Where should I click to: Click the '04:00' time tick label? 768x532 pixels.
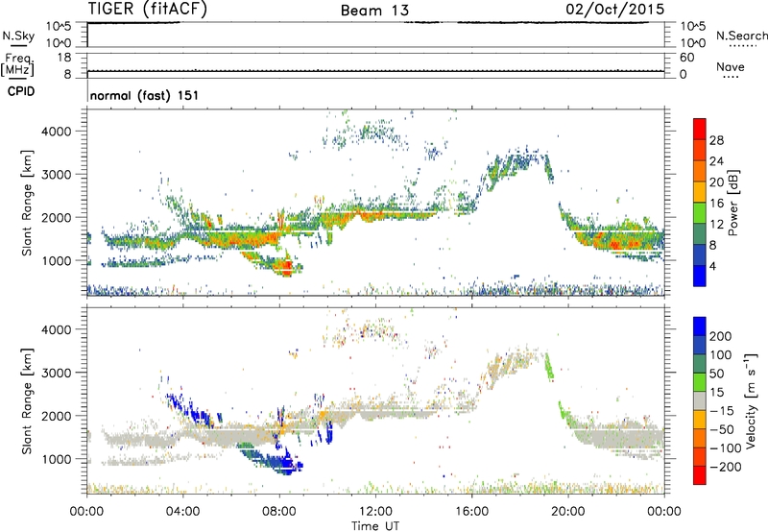click(x=182, y=512)
